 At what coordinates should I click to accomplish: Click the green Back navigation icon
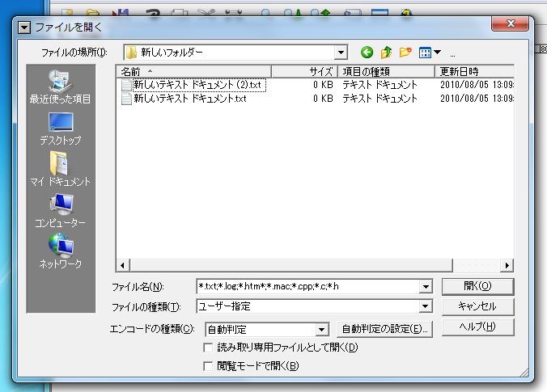click(x=367, y=53)
